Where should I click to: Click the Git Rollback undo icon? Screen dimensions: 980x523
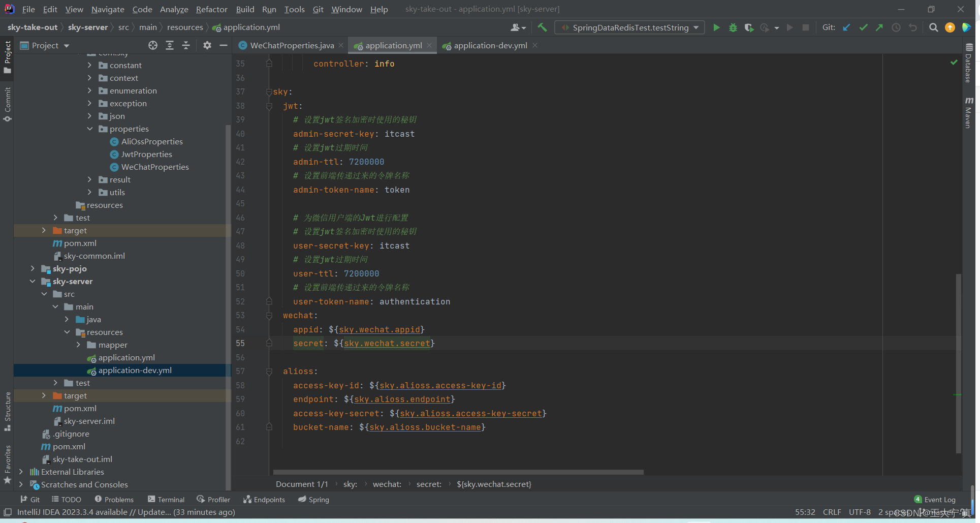tap(913, 27)
